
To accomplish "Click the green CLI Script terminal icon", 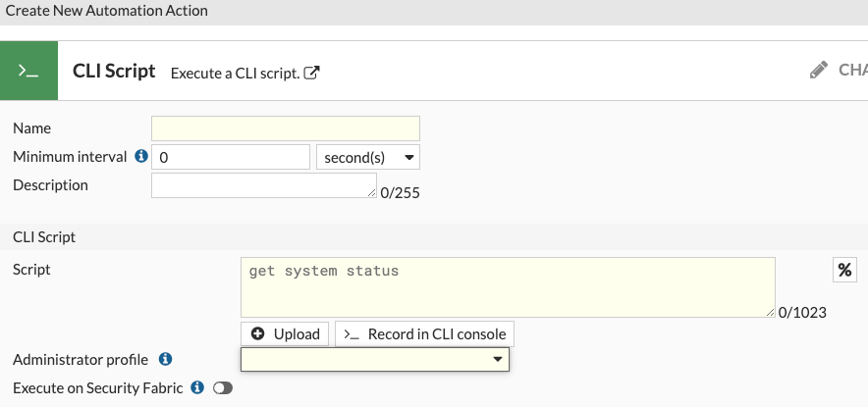I will 28,71.
